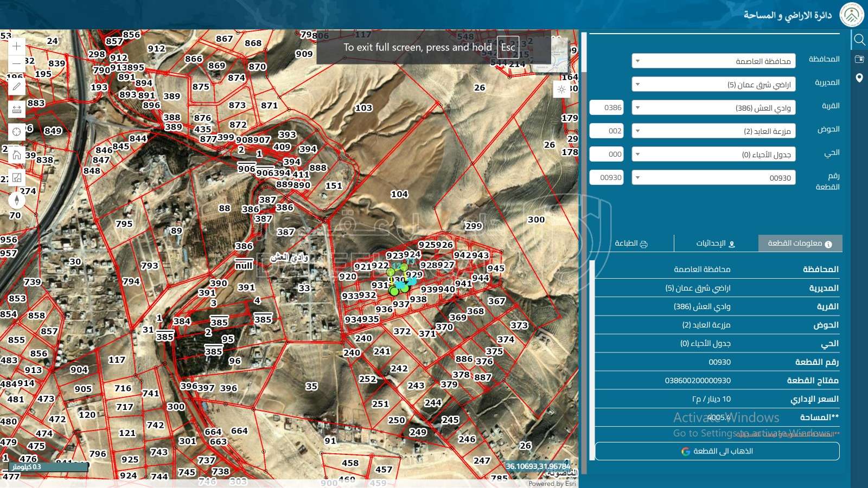Zoom out of the map
868x488 pixels.
(17, 63)
